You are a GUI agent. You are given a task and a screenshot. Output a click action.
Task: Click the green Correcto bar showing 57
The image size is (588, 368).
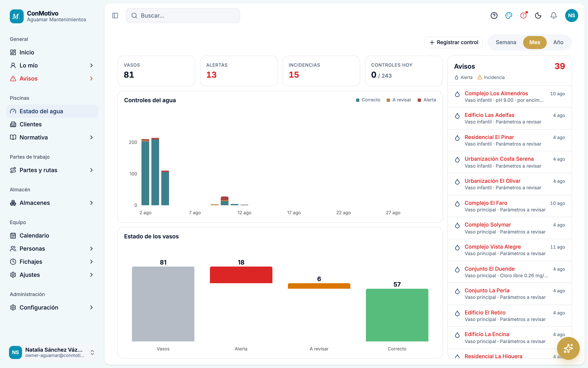pyautogui.click(x=397, y=315)
